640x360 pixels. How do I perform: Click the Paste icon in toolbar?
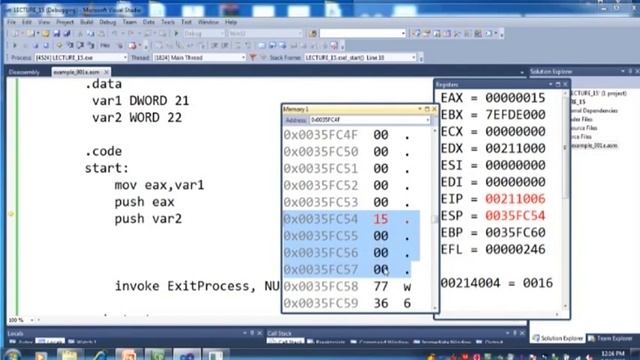point(101,34)
